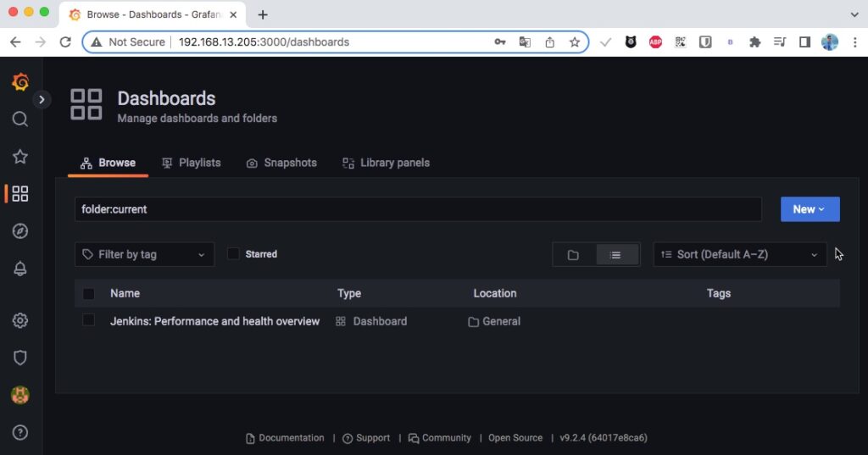Switch to folder view layout
The height and width of the screenshot is (455, 868).
point(573,255)
